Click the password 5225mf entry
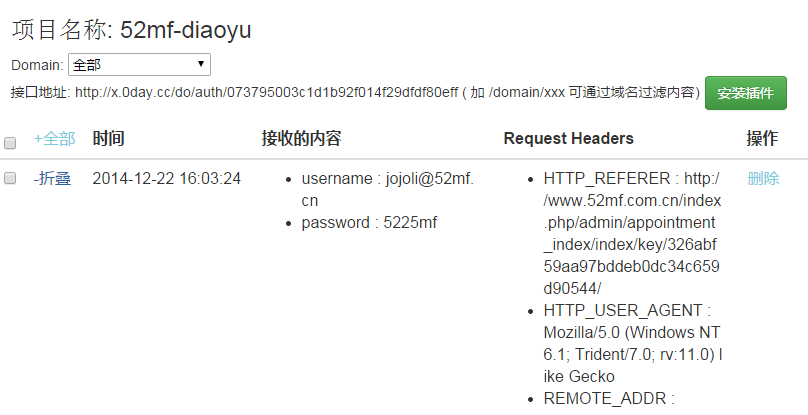808x415 pixels. pyautogui.click(x=369, y=222)
